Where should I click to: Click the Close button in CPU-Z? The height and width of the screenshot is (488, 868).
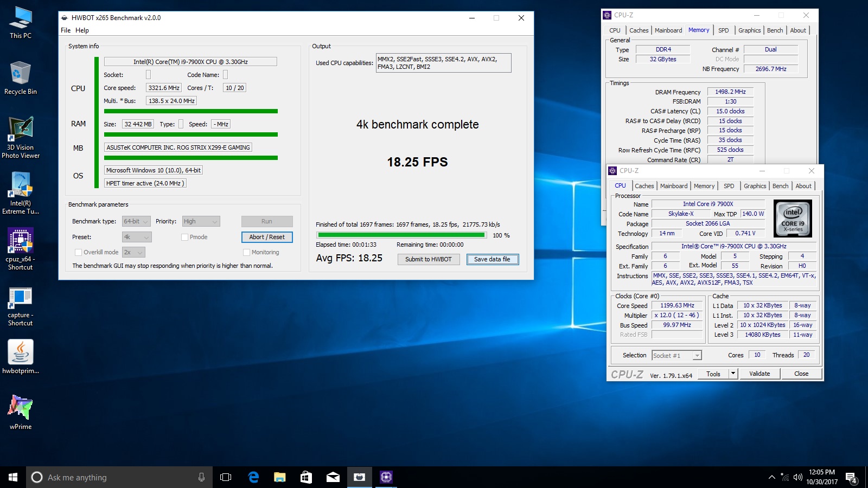pyautogui.click(x=801, y=374)
